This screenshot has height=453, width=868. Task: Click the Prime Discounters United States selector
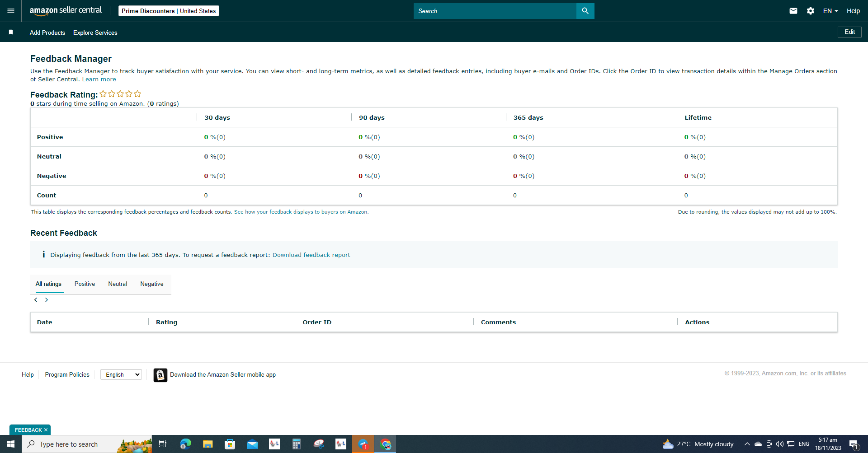tap(169, 11)
